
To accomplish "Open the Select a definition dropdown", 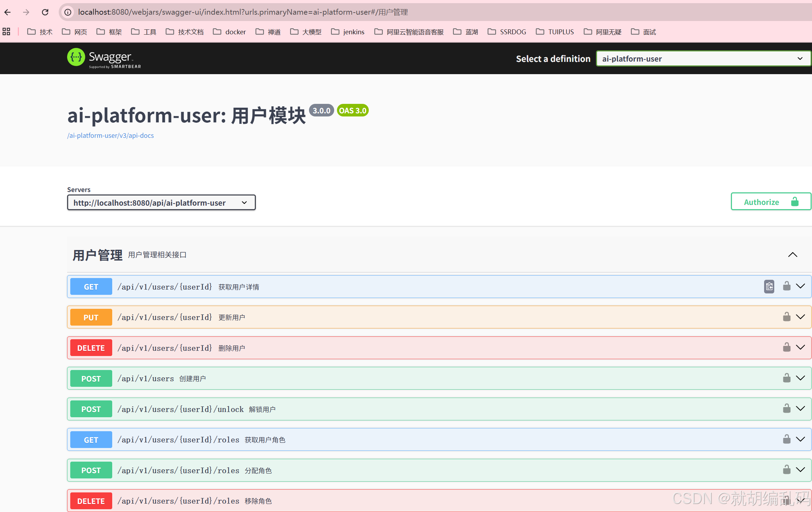I will click(x=703, y=59).
